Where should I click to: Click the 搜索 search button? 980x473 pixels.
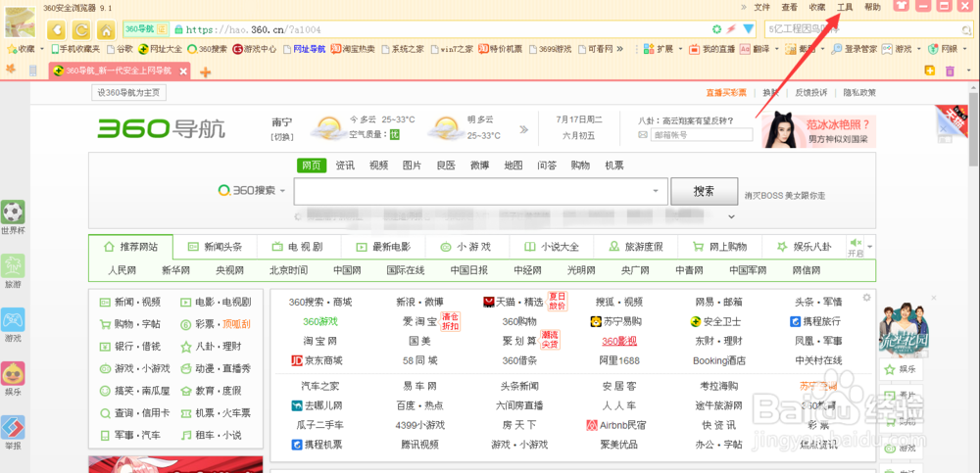pyautogui.click(x=705, y=191)
